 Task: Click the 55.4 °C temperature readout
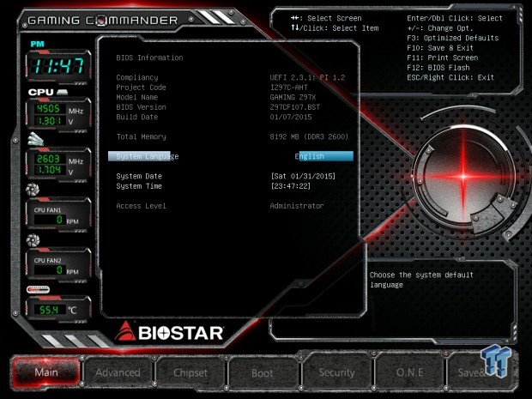[x=58, y=309]
